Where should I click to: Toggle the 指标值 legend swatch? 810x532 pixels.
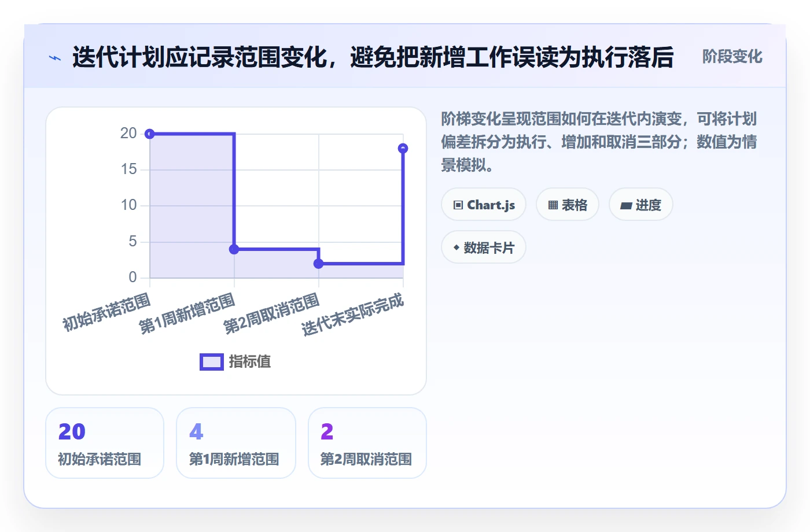click(212, 362)
